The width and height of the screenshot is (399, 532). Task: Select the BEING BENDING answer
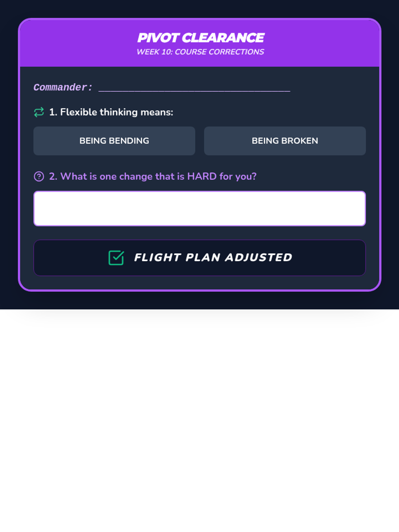point(114,141)
